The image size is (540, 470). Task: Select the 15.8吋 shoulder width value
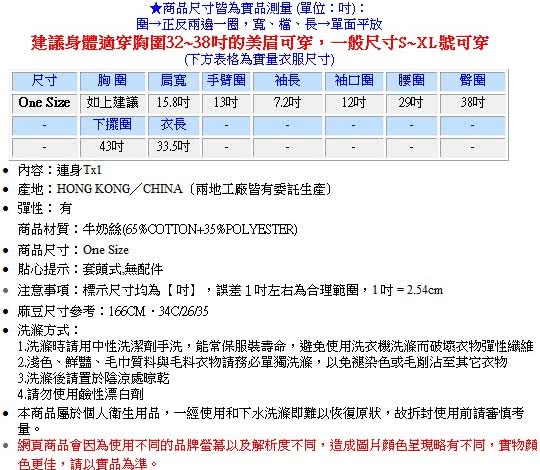click(x=174, y=103)
